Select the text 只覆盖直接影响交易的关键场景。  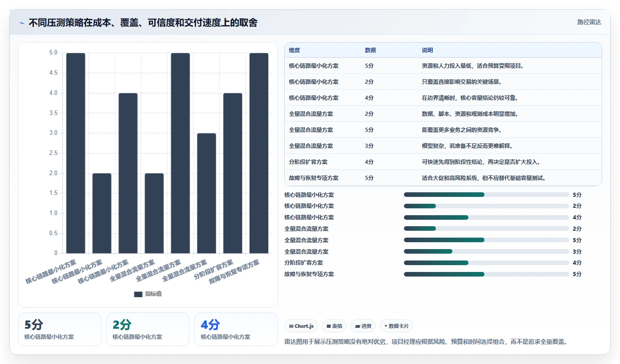(462, 82)
